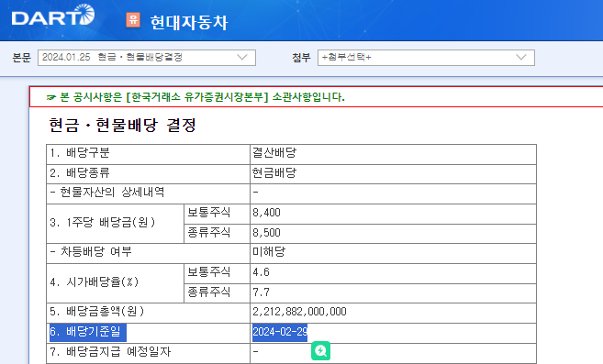Open the 첨부 attachment dropdown
Screen dimensions: 603x364
tap(426, 57)
